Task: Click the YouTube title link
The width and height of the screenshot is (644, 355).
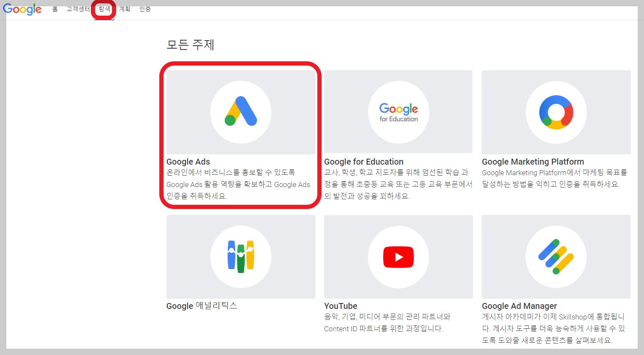Action: click(341, 306)
